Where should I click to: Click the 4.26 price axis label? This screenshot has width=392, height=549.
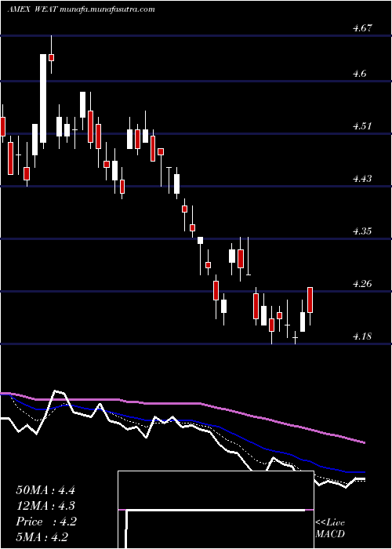[362, 283]
